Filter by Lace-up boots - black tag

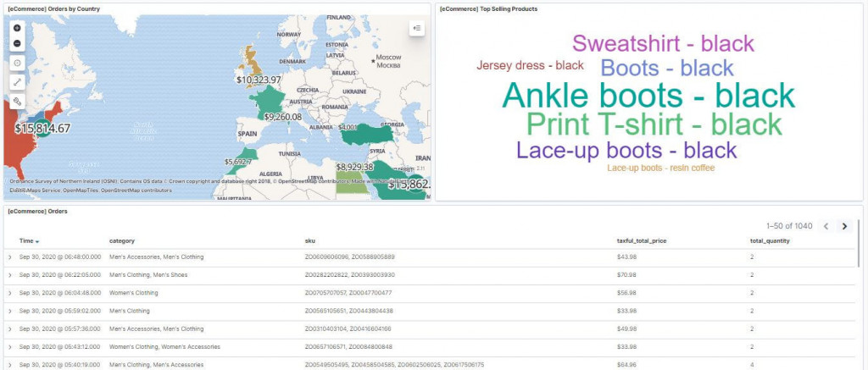pyautogui.click(x=626, y=151)
